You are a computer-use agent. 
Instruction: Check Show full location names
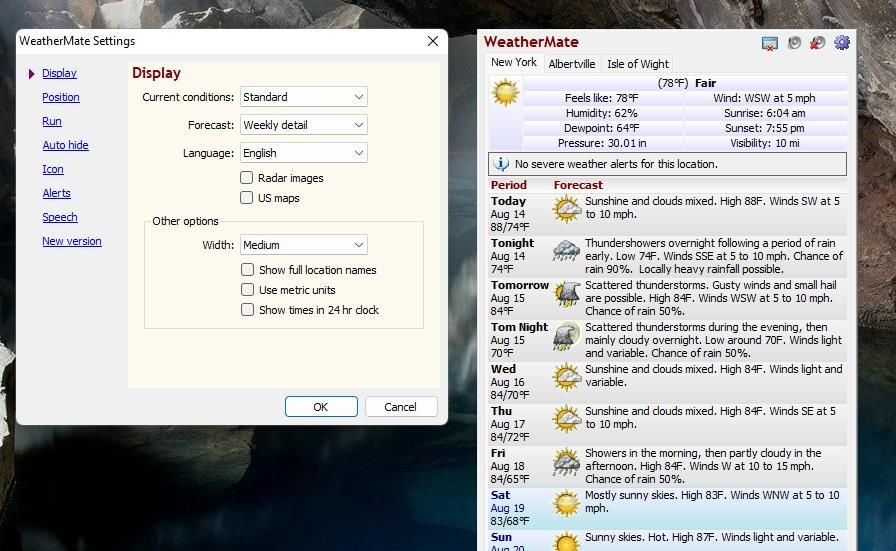point(247,270)
